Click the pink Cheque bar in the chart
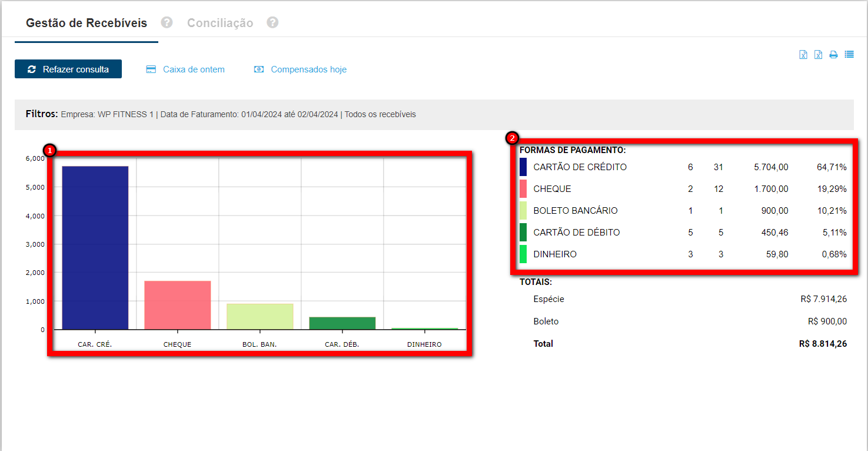 coord(178,305)
